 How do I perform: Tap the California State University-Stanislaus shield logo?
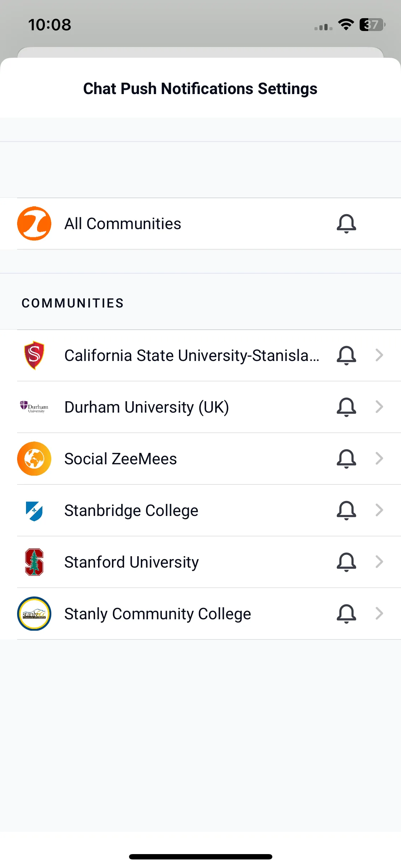point(34,355)
